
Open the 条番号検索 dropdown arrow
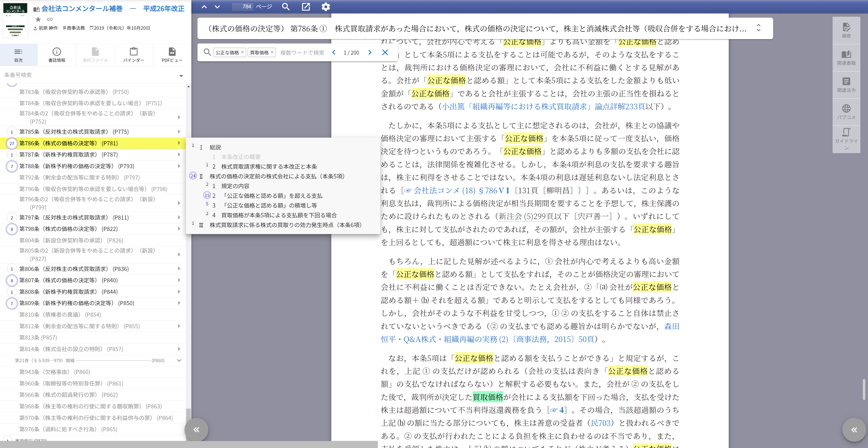[x=181, y=76]
